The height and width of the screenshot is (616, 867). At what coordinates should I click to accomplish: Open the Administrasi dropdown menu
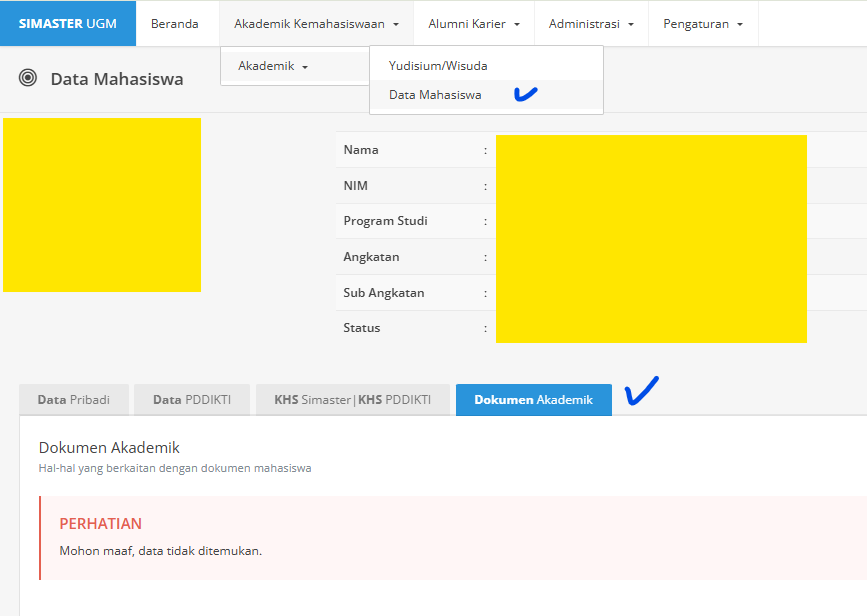point(591,24)
